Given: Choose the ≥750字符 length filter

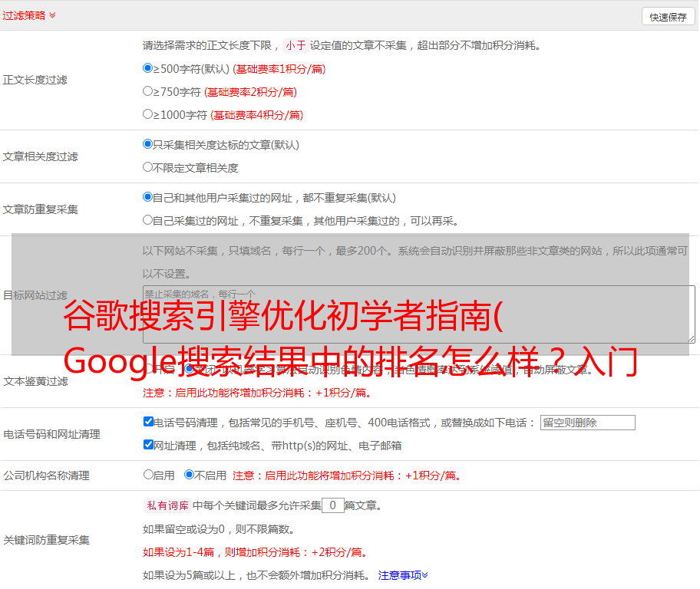Looking at the screenshot, I should [x=148, y=91].
